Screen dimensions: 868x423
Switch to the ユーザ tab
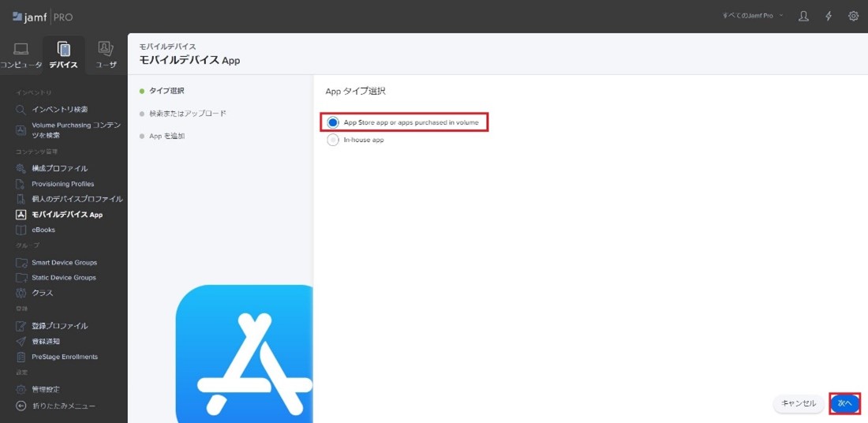pyautogui.click(x=106, y=55)
